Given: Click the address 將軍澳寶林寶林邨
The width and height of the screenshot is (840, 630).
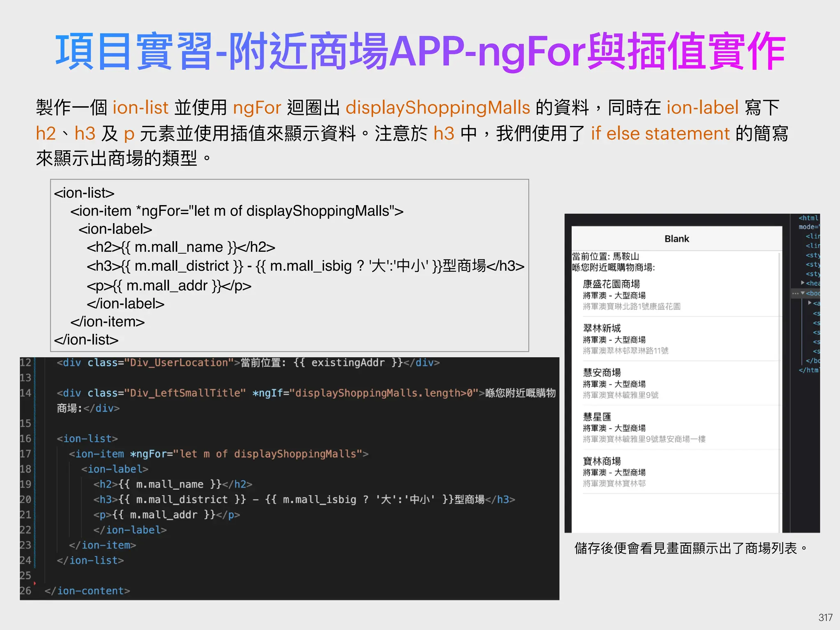Looking at the screenshot, I should [614, 484].
